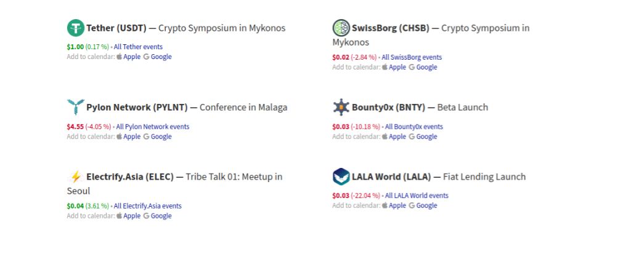
Task: Click the SwissBorg coin logo icon
Action: click(341, 28)
